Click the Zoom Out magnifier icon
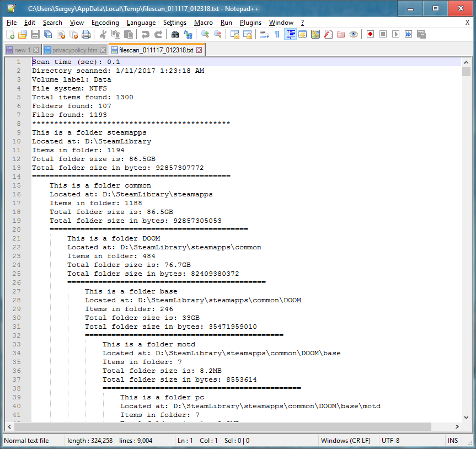The image size is (476, 449). coord(218,34)
